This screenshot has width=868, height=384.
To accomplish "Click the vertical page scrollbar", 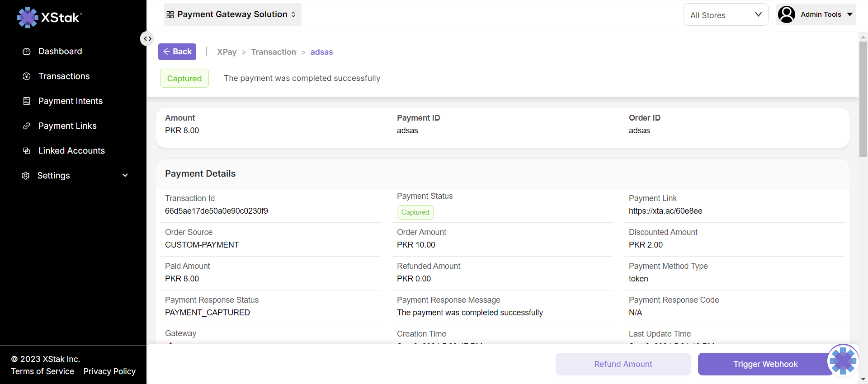I will 863,99.
